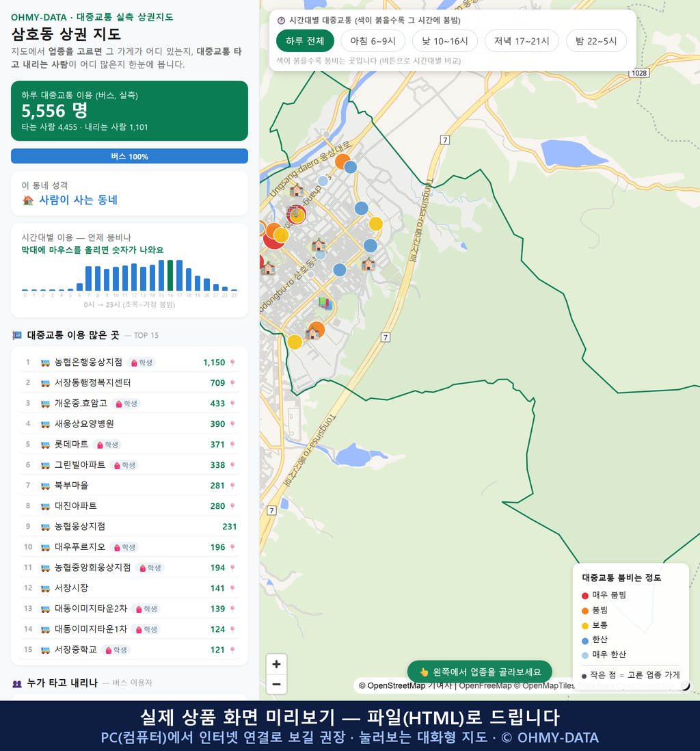This screenshot has width=700, height=751.
Task: Click the pin icon for 서창시장
Action: click(232, 588)
